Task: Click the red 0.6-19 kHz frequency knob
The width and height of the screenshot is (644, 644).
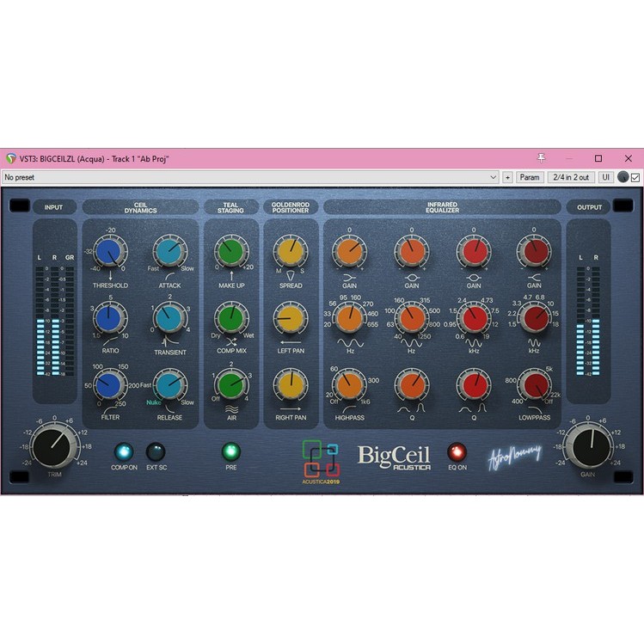Action: [474, 318]
